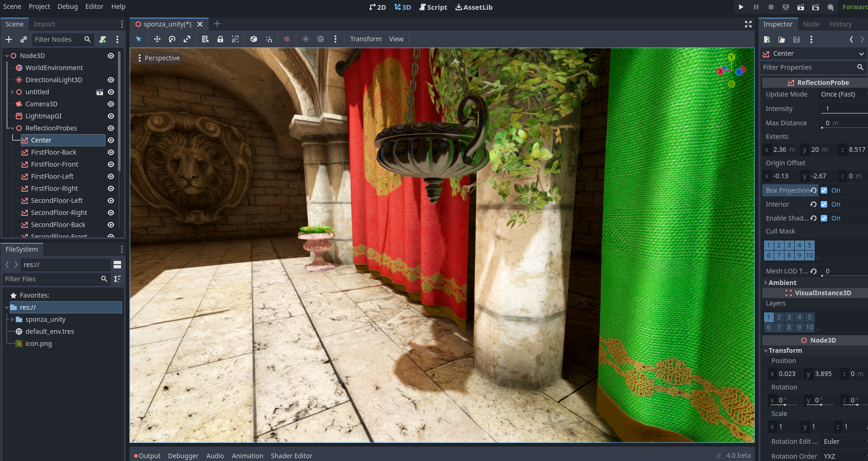Screen dimensions: 868x461
Task: Hide the SecondFloor-Left probe
Action: pos(111,201)
